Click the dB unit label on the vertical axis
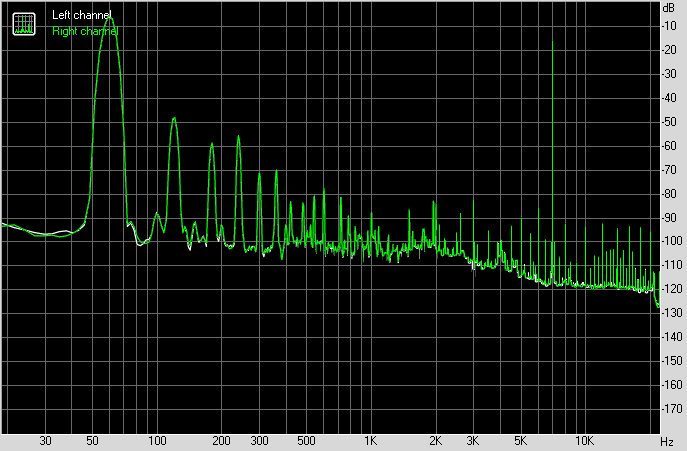This screenshot has height=451, width=687. pos(669,8)
